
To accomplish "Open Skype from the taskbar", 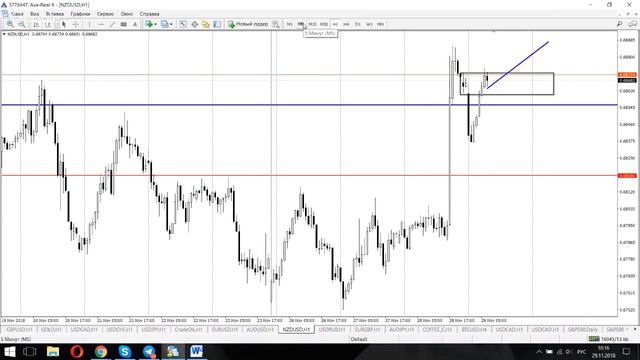I will click(125, 351).
